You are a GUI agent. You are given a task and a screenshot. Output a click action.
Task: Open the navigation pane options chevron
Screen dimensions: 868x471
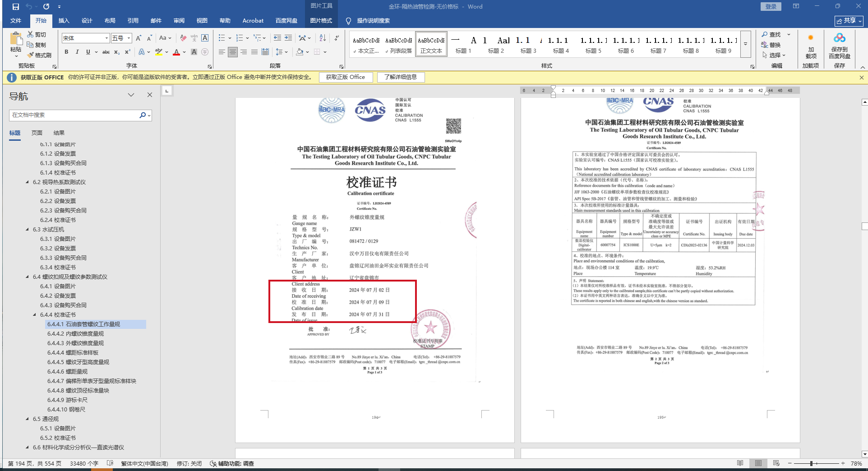pos(131,95)
